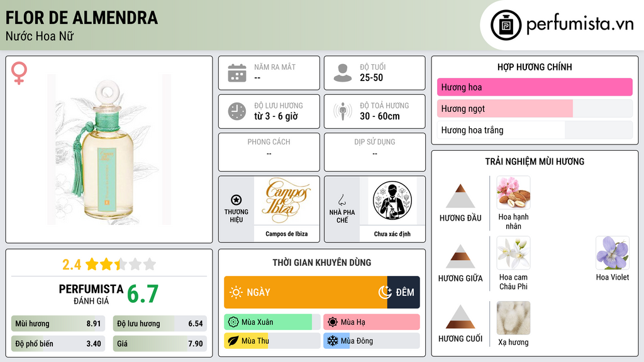
Task: Click the nose icon above Nhà pha chế
Action: click(x=341, y=200)
